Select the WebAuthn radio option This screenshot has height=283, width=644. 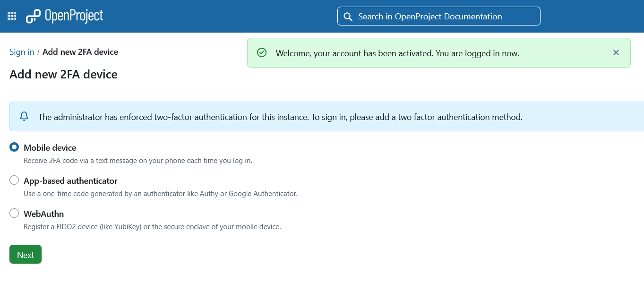coord(14,213)
